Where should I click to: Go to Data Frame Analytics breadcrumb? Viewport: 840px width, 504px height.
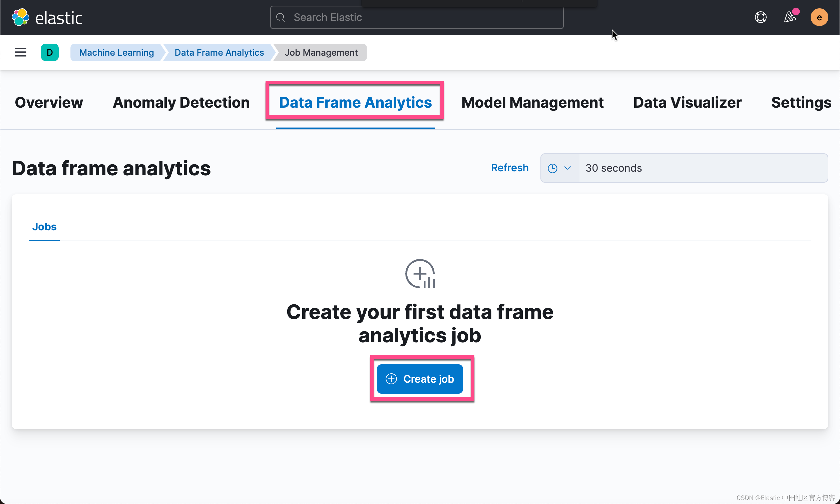pos(219,52)
